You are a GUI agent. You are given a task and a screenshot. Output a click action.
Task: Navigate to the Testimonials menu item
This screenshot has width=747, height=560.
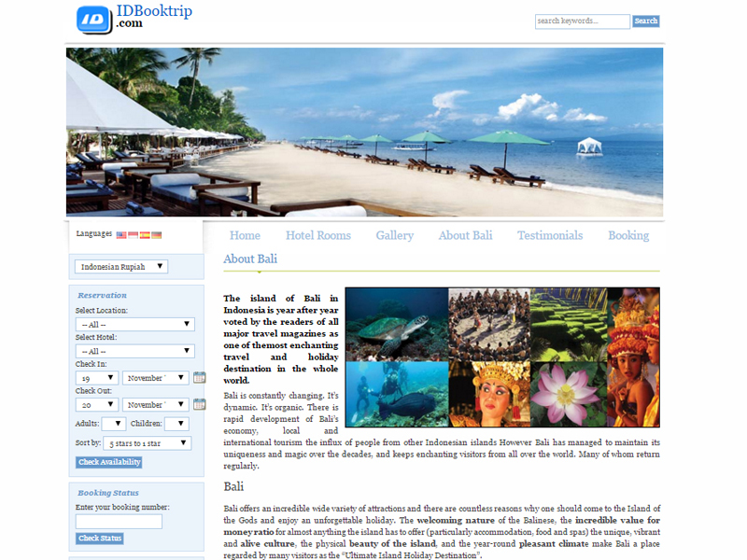tap(550, 235)
